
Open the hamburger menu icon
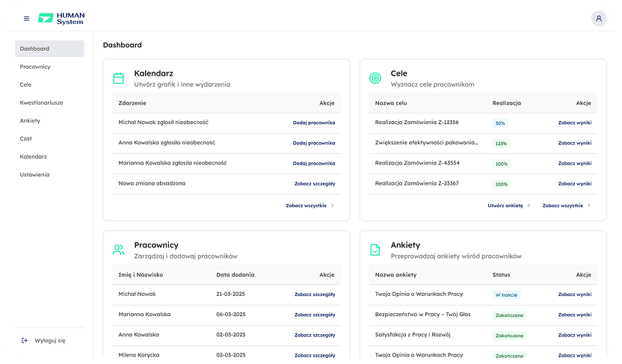(x=27, y=18)
